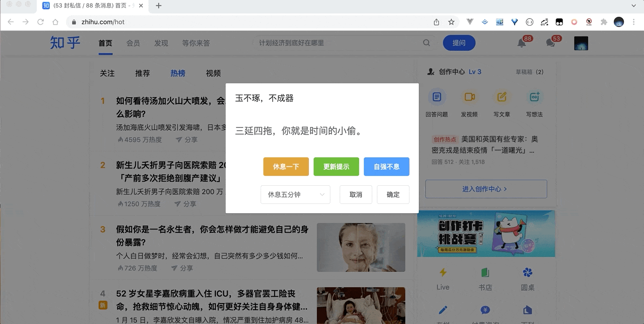This screenshot has height=324, width=644.
Task: Bookmark page with star icon
Action: click(x=451, y=22)
